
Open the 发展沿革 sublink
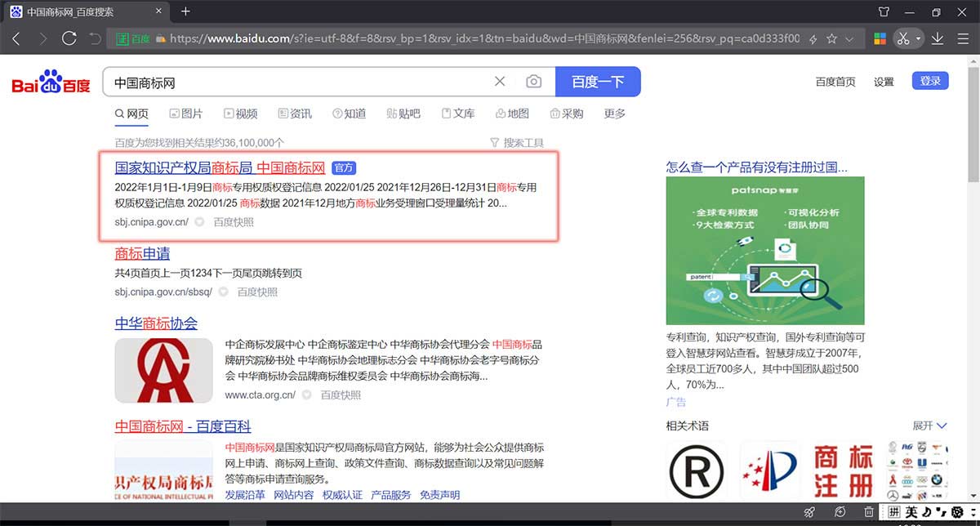245,495
